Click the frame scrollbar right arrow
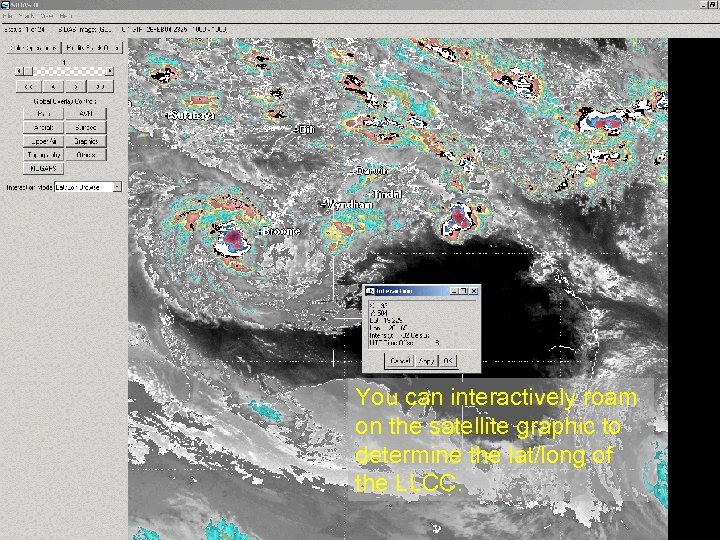 click(110, 71)
